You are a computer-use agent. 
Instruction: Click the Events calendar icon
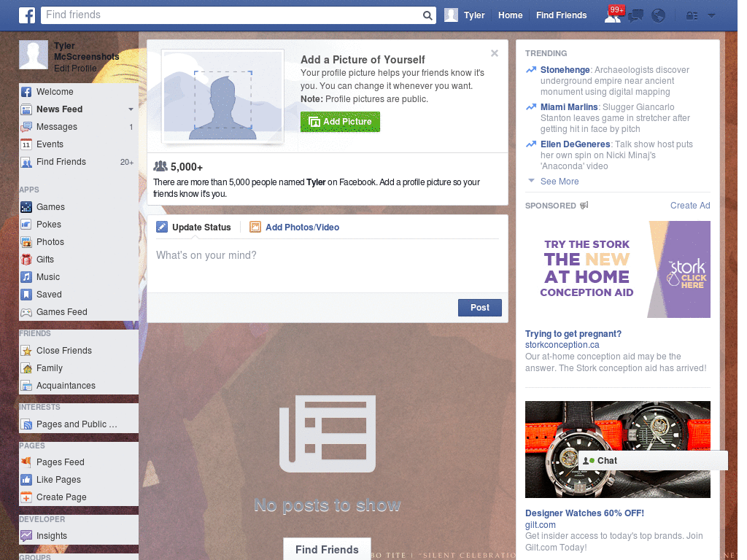click(x=26, y=144)
